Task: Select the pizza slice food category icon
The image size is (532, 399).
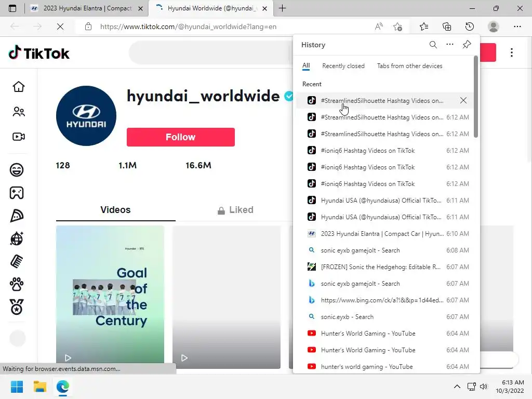Action: click(17, 216)
